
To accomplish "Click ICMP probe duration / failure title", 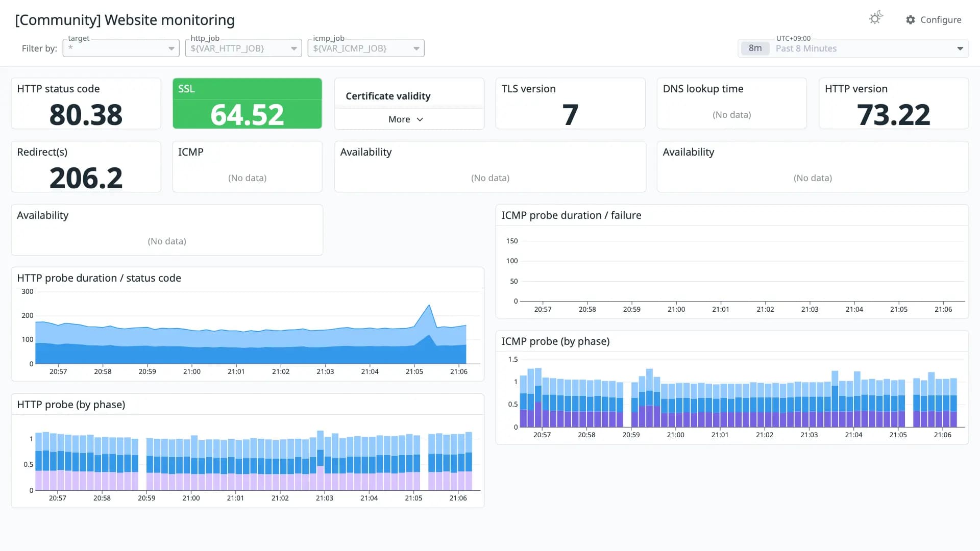I will [571, 215].
